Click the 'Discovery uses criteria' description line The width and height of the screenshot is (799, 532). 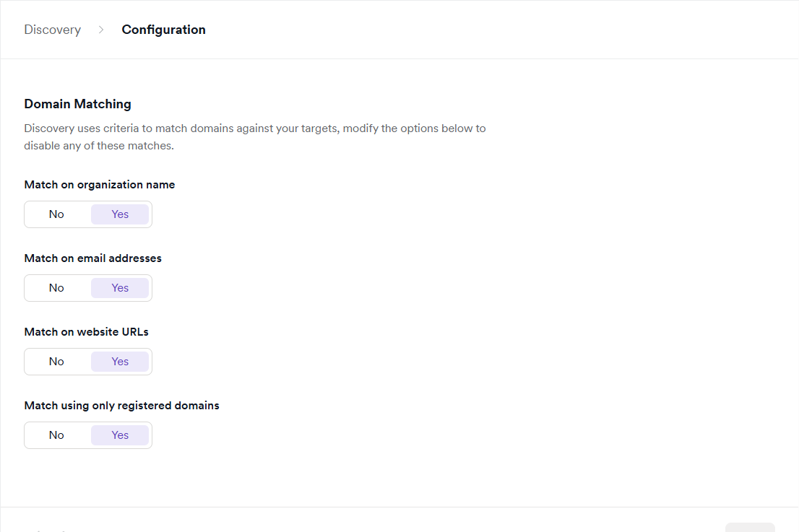pos(254,128)
